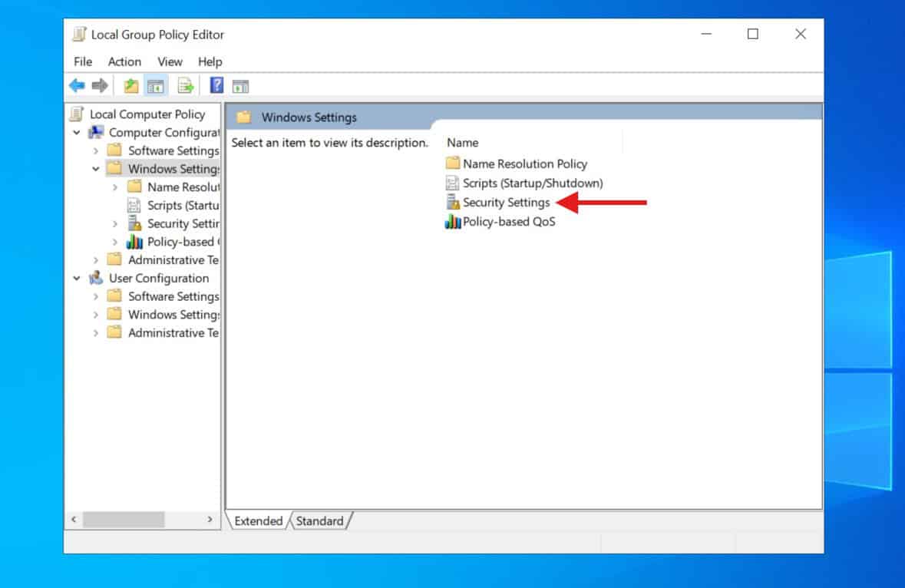Screen dimensions: 905x588
Task: Expand Name Resolution Policy tree node
Action: 115,187
